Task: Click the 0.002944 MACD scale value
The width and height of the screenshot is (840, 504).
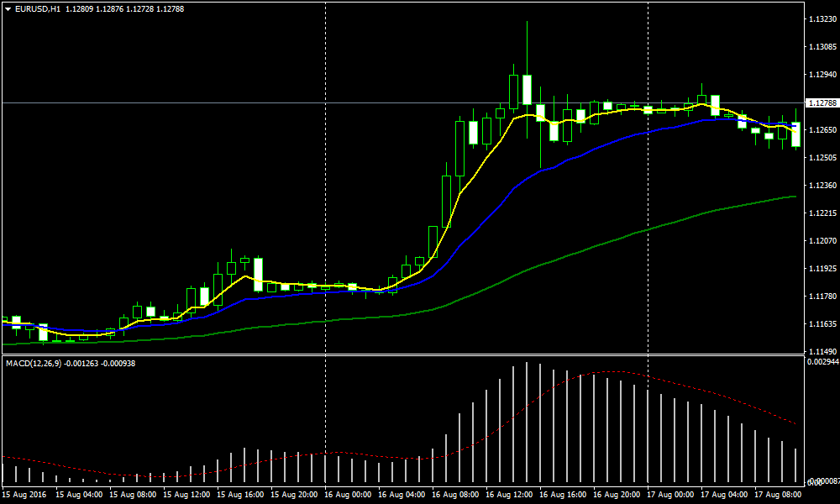Action: tap(822, 361)
